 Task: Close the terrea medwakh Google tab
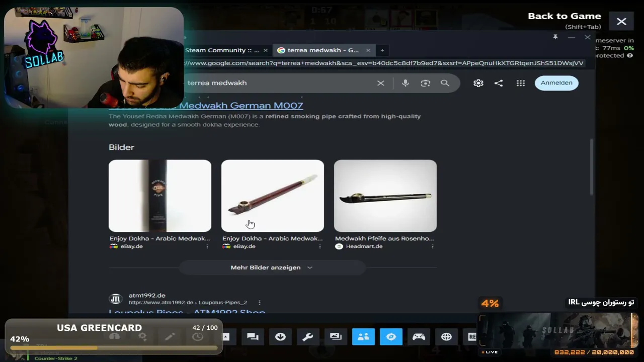point(368,50)
